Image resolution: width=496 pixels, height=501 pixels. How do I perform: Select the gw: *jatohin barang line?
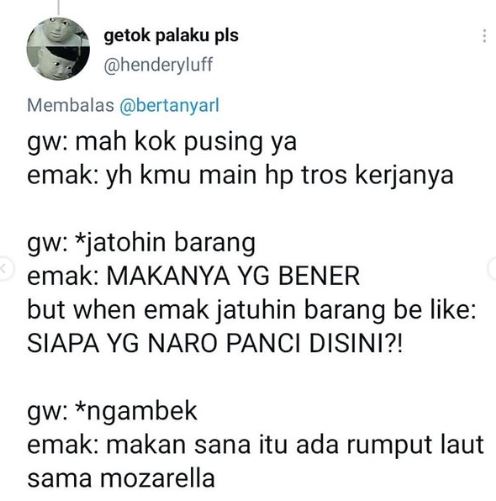point(141,243)
